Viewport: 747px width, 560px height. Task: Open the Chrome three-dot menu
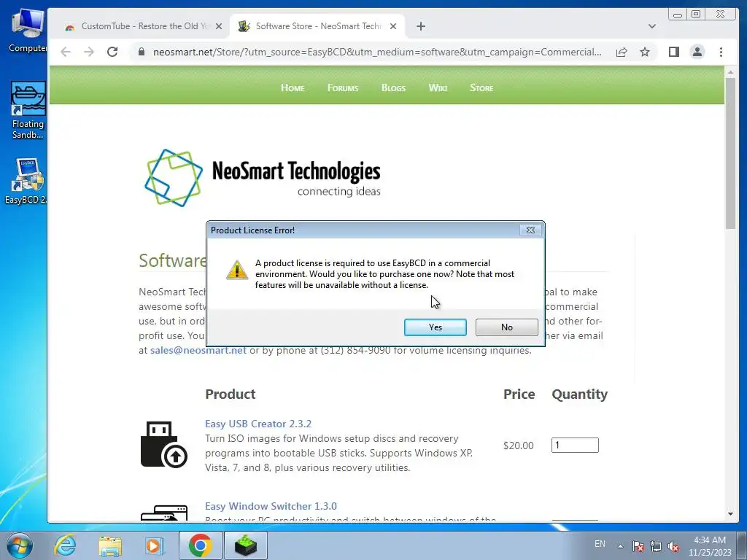(721, 52)
